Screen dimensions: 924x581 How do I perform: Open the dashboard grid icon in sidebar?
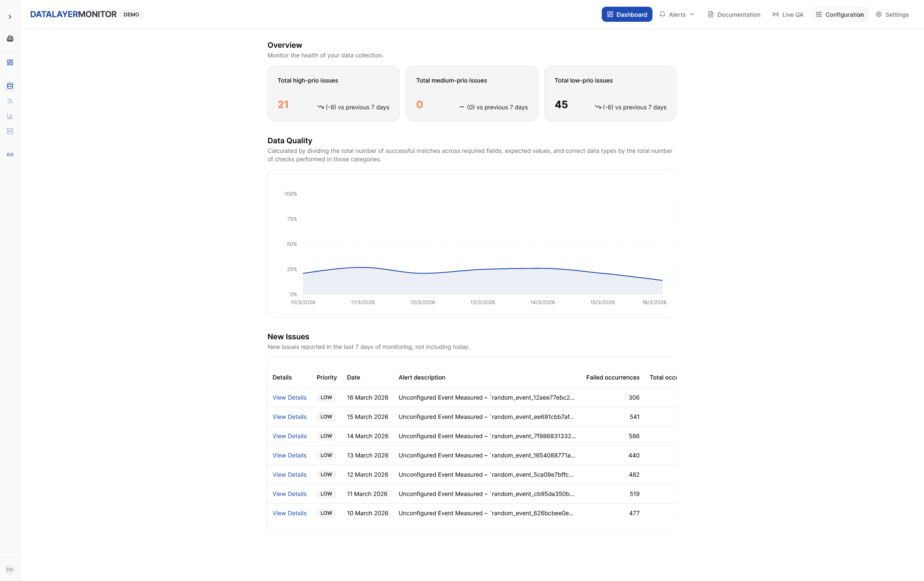tap(10, 62)
